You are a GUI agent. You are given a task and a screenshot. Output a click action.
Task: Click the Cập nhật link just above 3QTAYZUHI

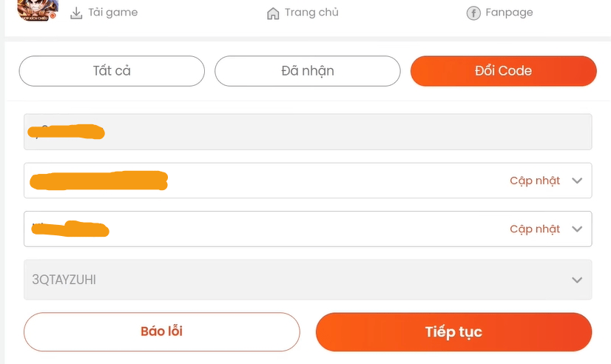[x=535, y=229]
